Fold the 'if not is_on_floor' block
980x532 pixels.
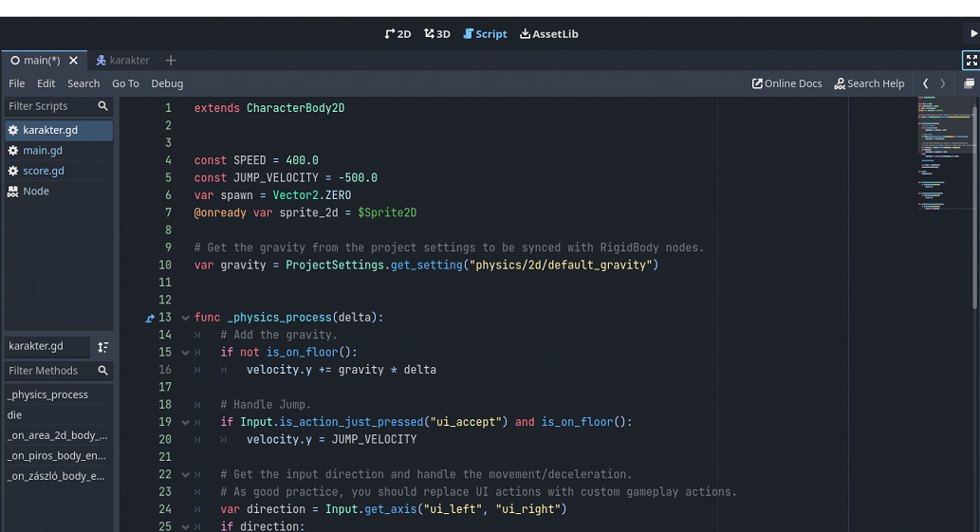click(185, 353)
